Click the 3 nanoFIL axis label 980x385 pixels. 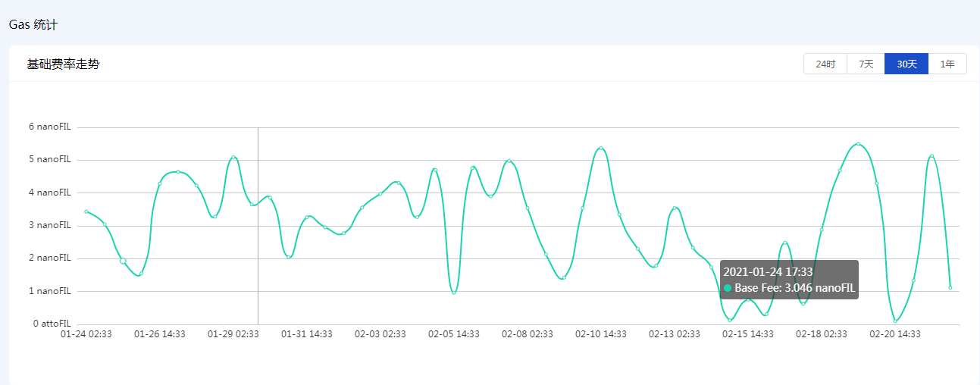point(49,225)
